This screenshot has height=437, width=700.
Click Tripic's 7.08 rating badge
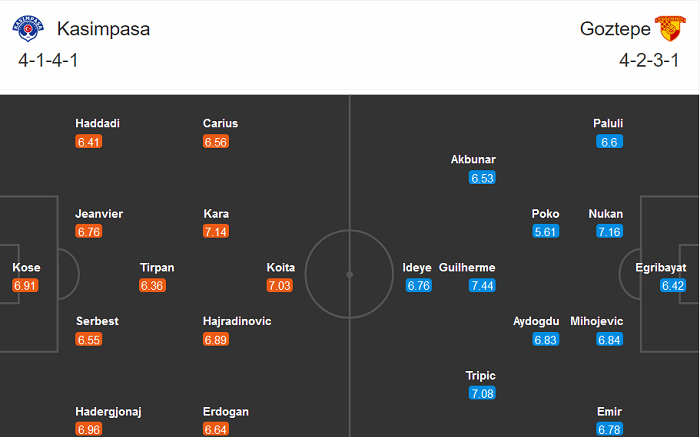point(482,394)
